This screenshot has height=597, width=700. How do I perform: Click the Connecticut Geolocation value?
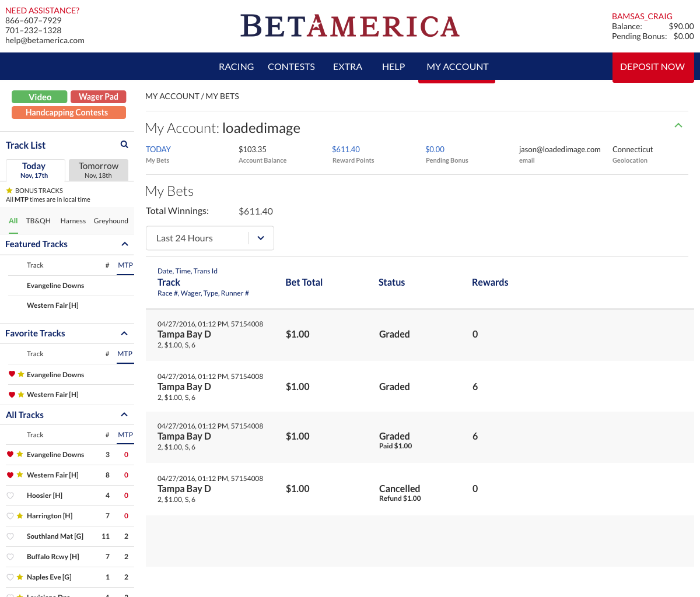click(632, 149)
